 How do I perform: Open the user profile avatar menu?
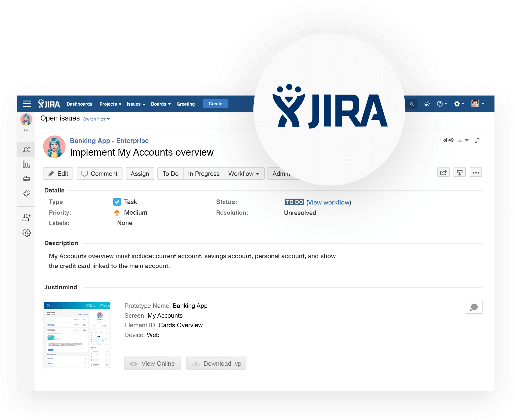pos(478,104)
